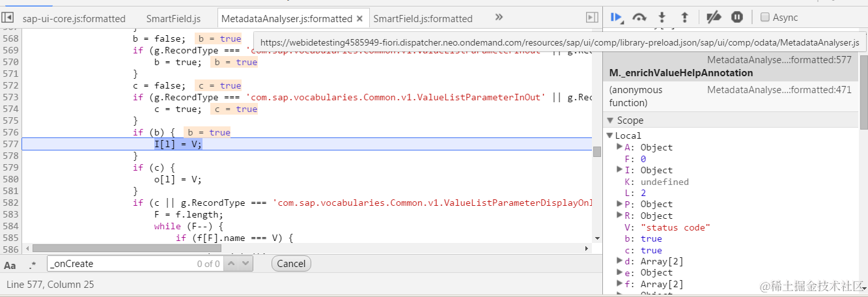868x297 pixels.
Task: Toggle case-sensitive search (Aa)
Action: point(10,264)
